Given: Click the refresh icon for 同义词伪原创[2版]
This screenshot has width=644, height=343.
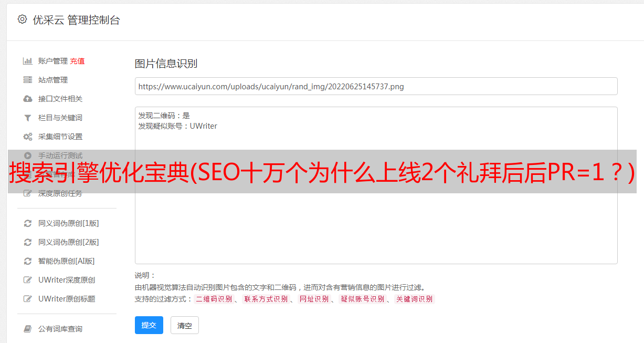Looking at the screenshot, I should (28, 242).
